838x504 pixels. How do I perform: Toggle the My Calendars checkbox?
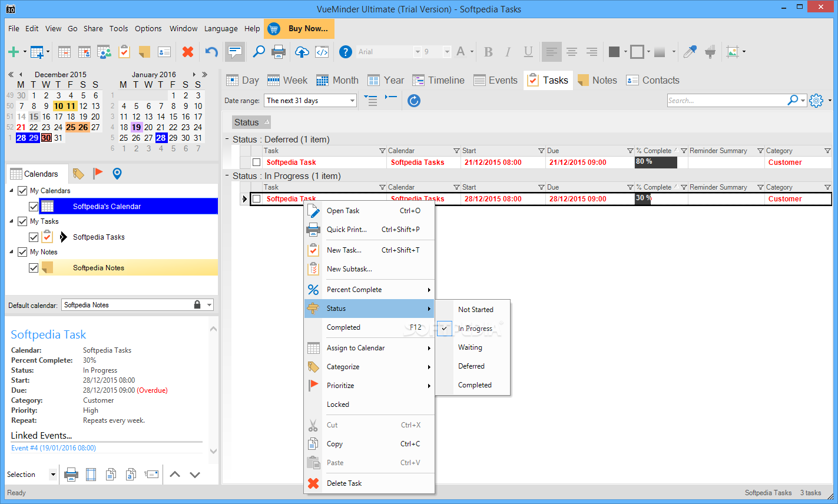(x=22, y=191)
